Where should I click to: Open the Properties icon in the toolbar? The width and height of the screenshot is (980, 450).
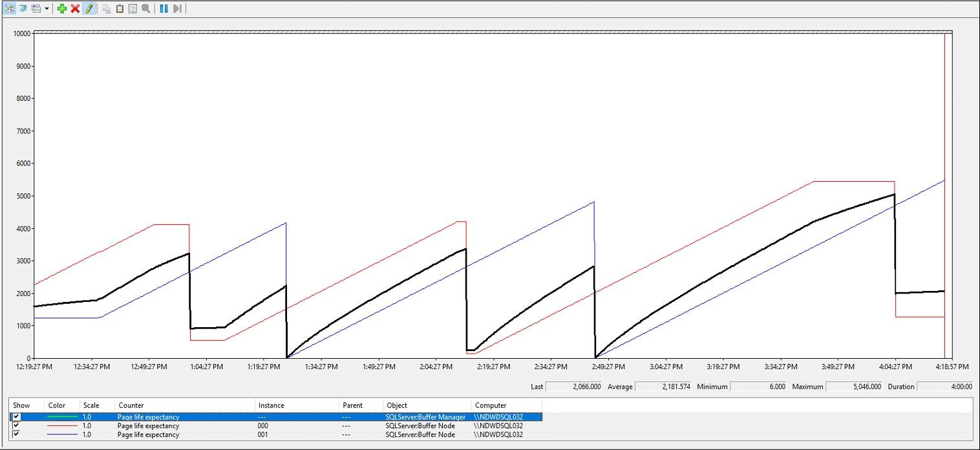[133, 8]
